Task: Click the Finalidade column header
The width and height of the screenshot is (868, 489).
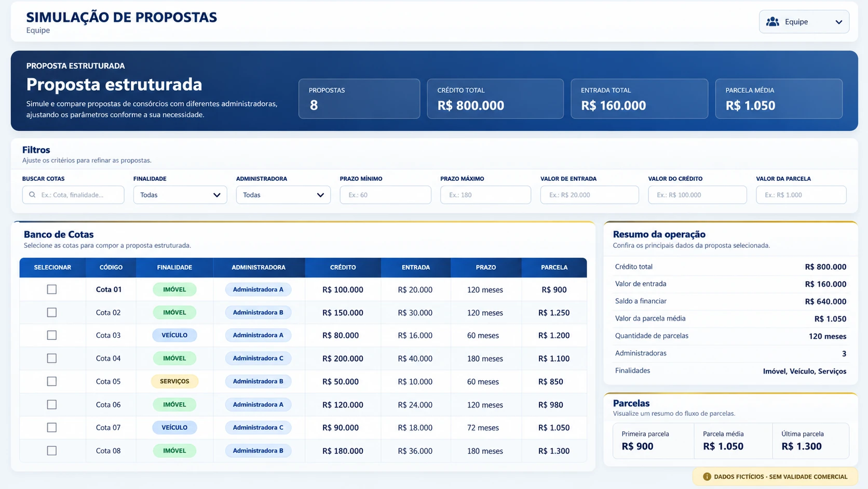Action: coord(174,267)
